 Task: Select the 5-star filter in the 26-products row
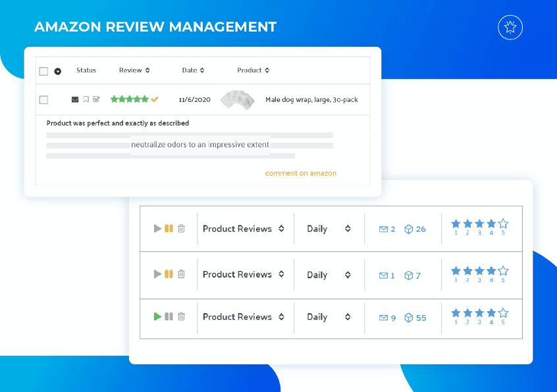pos(503,226)
